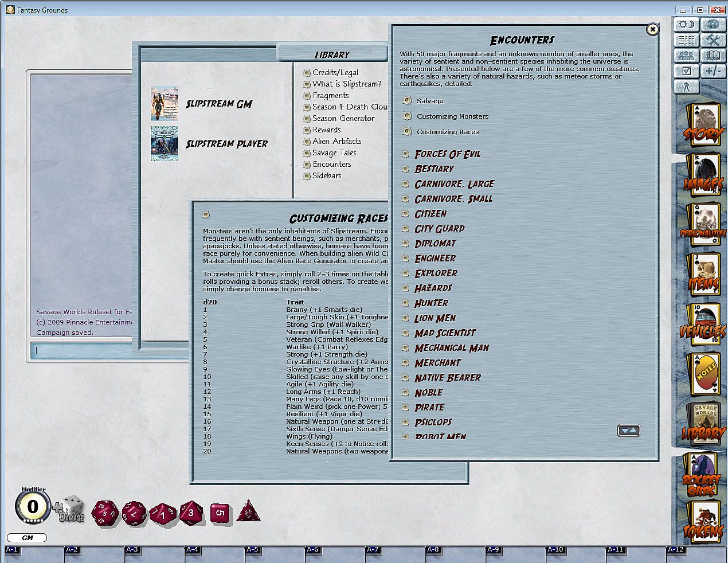The image size is (728, 563).
Task: Open the Tokens card deck
Action: 704,523
